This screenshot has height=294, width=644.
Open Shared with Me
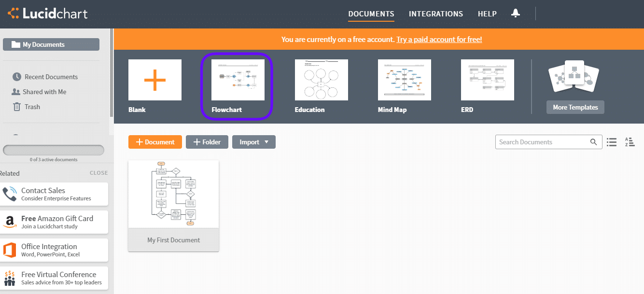44,91
